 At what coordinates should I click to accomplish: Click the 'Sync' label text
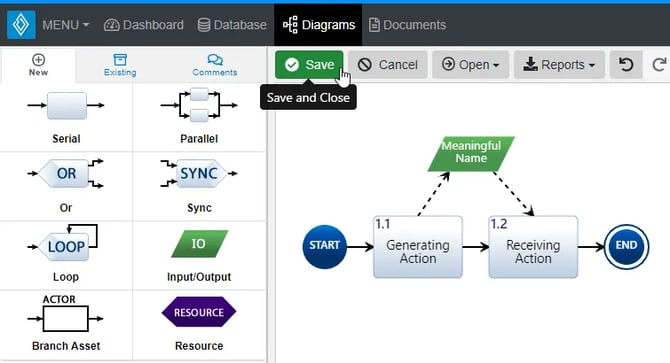199,208
